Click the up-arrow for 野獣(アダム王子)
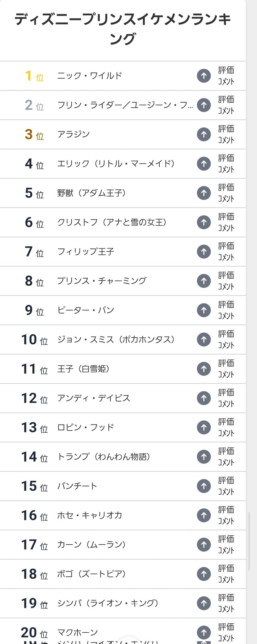 coord(204,193)
